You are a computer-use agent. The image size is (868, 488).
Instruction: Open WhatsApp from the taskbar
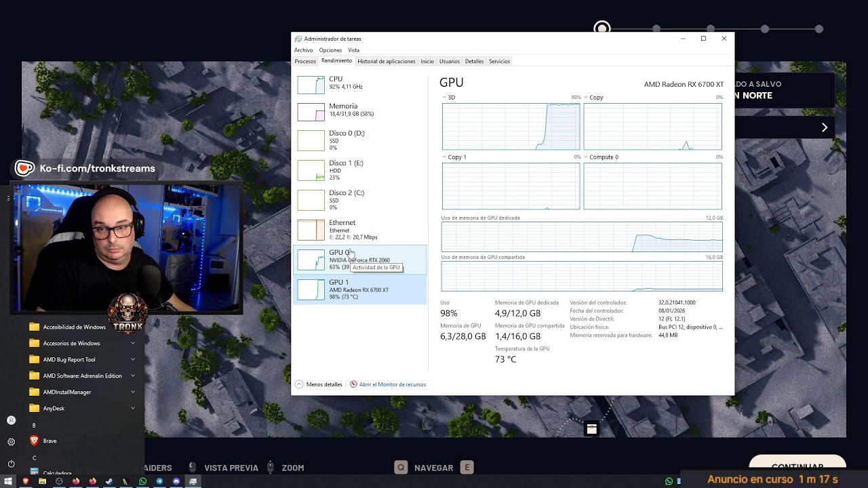[142, 481]
